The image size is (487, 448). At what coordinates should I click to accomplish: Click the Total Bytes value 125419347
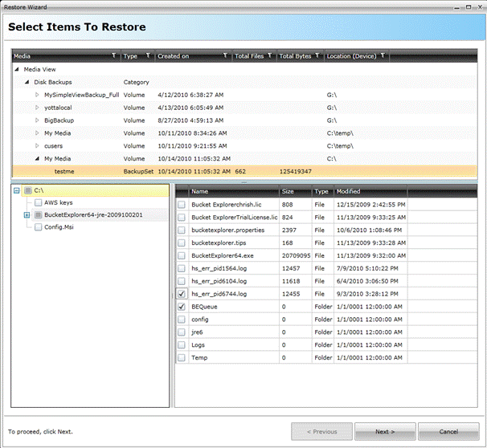[296, 171]
